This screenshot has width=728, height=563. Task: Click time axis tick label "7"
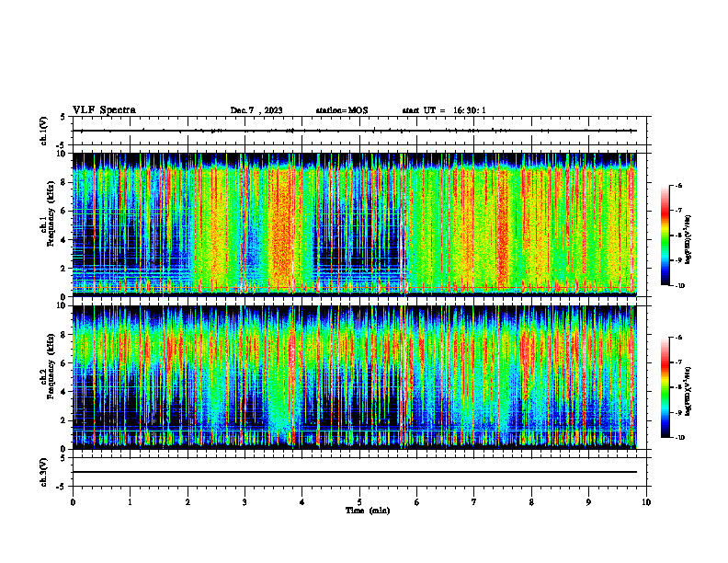pos(474,502)
